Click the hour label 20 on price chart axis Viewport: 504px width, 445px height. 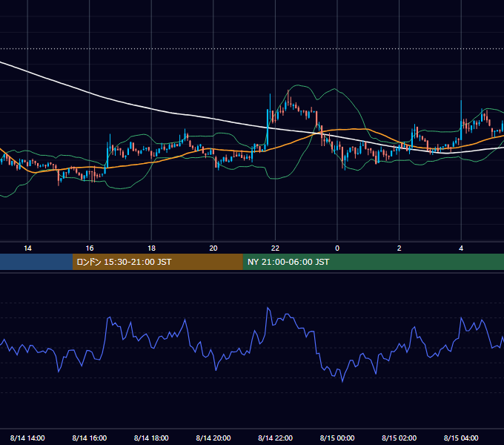(213, 248)
